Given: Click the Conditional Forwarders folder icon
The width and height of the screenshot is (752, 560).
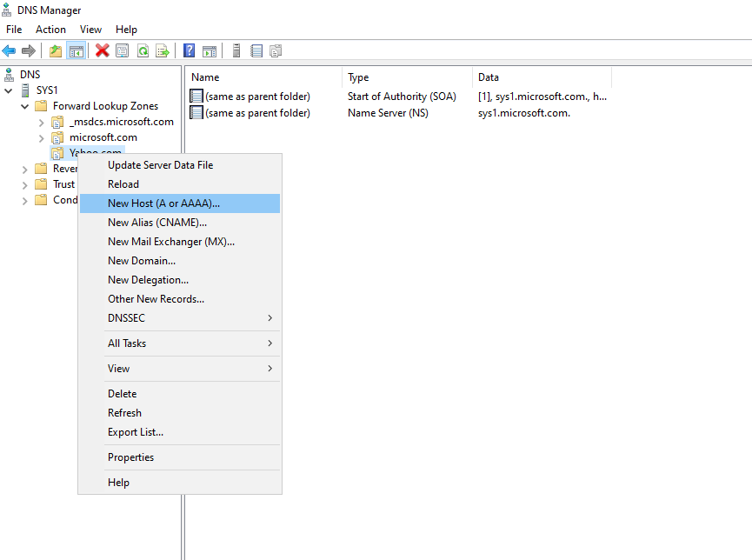Looking at the screenshot, I should tap(41, 200).
